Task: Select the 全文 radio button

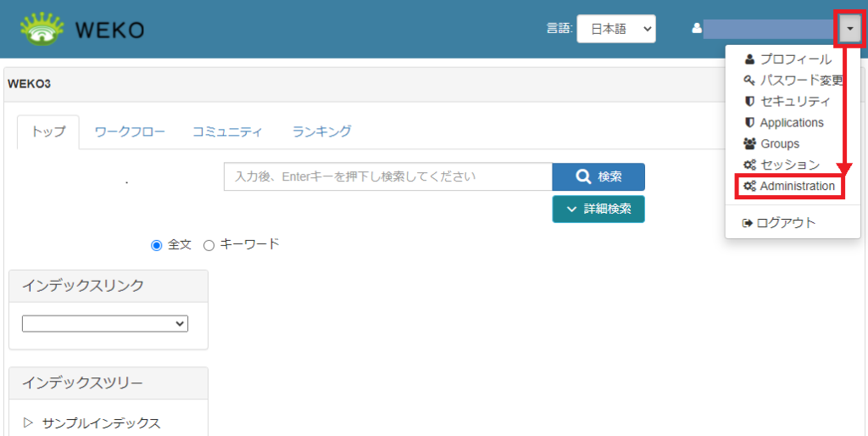Action: (156, 245)
